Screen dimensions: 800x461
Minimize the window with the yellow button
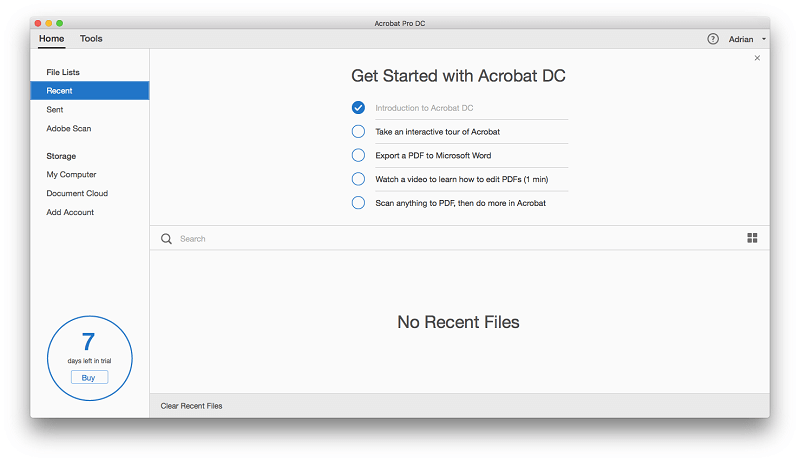click(48, 23)
